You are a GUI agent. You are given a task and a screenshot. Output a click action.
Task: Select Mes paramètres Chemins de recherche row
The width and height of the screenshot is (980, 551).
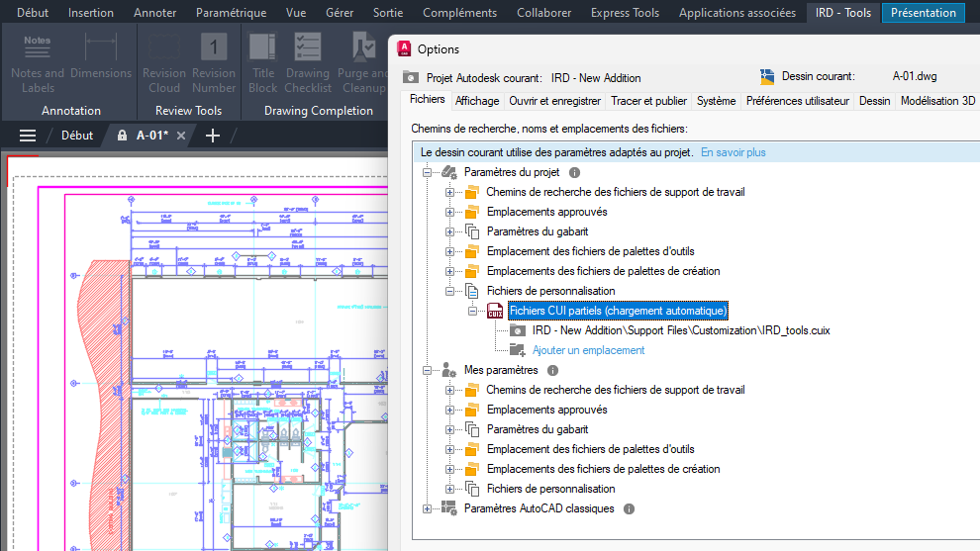[x=616, y=390]
